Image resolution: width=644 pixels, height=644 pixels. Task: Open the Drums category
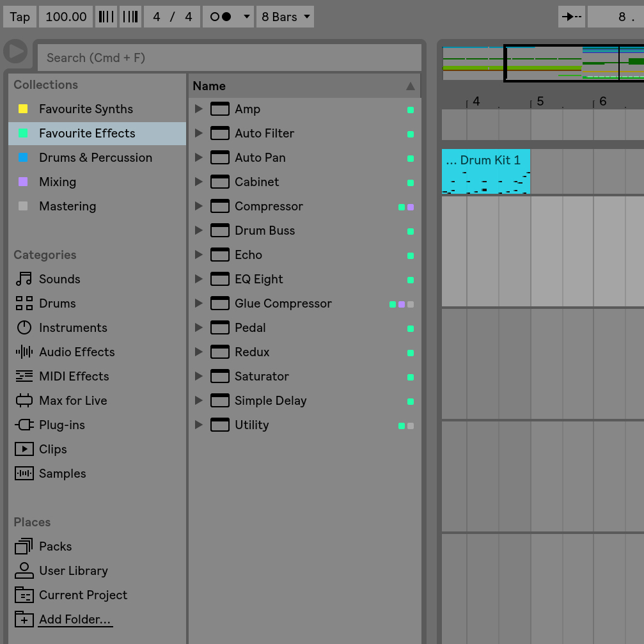pyautogui.click(x=97, y=304)
